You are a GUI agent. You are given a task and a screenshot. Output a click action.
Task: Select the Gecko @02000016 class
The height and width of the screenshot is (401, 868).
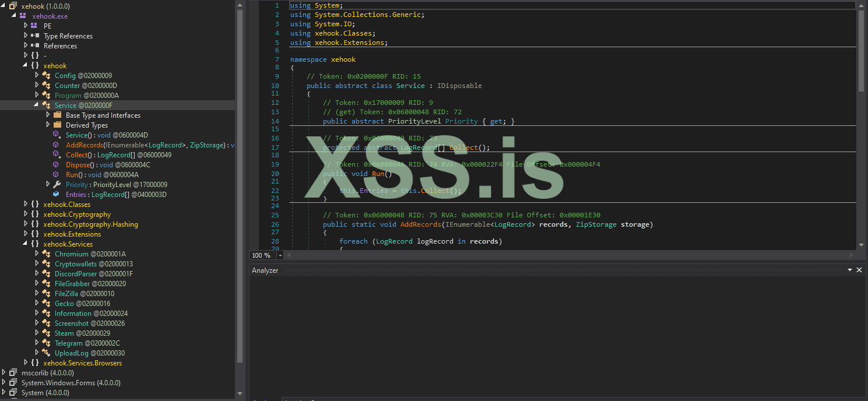click(82, 304)
